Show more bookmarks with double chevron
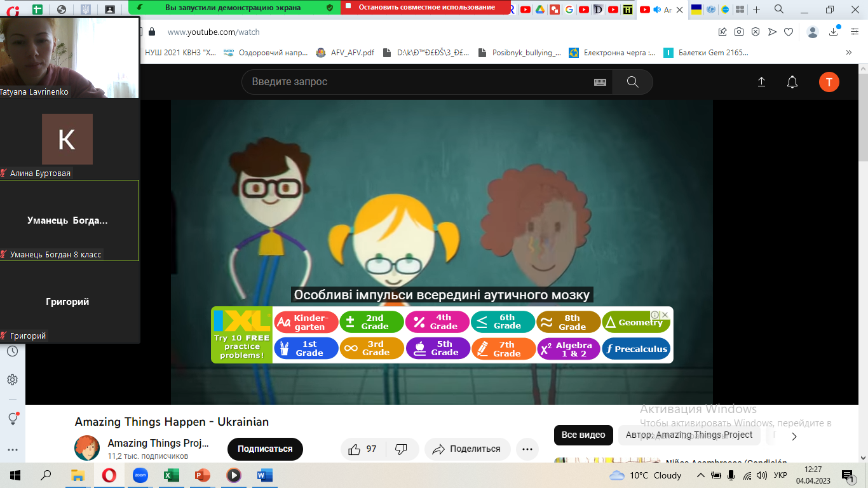The image size is (868, 488). 849,53
